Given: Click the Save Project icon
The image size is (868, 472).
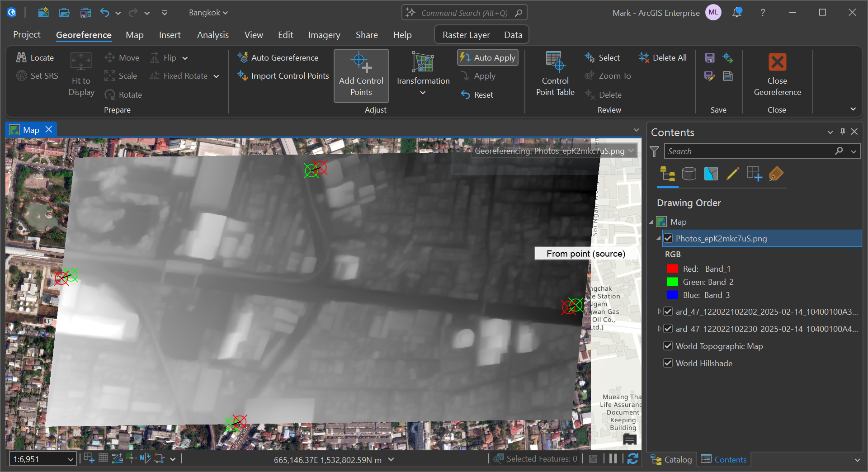Looking at the screenshot, I should click(85, 13).
